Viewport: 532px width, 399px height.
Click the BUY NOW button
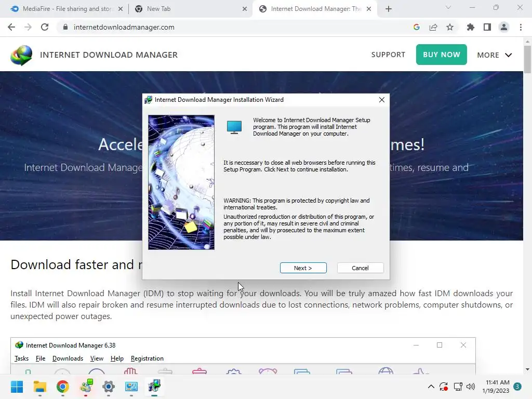441,55
